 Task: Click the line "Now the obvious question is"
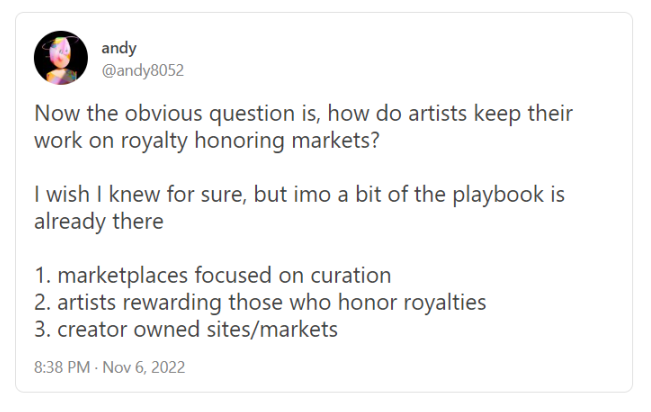click(x=177, y=113)
